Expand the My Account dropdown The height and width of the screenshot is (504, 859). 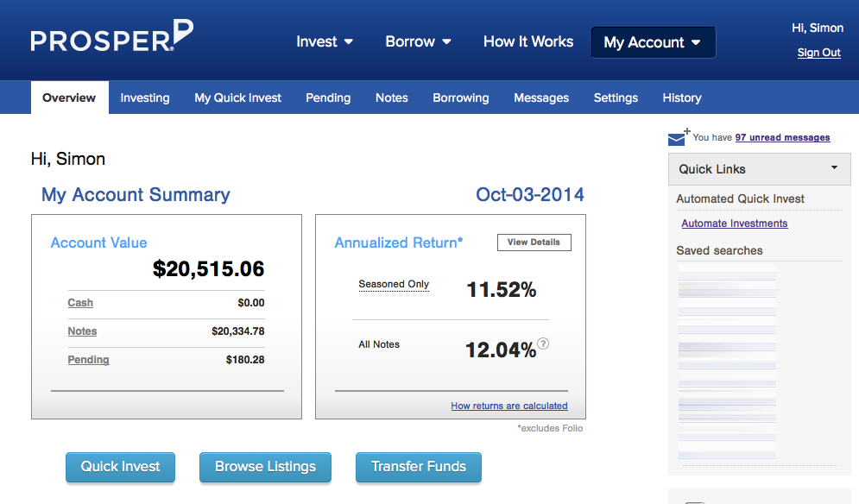pos(653,42)
